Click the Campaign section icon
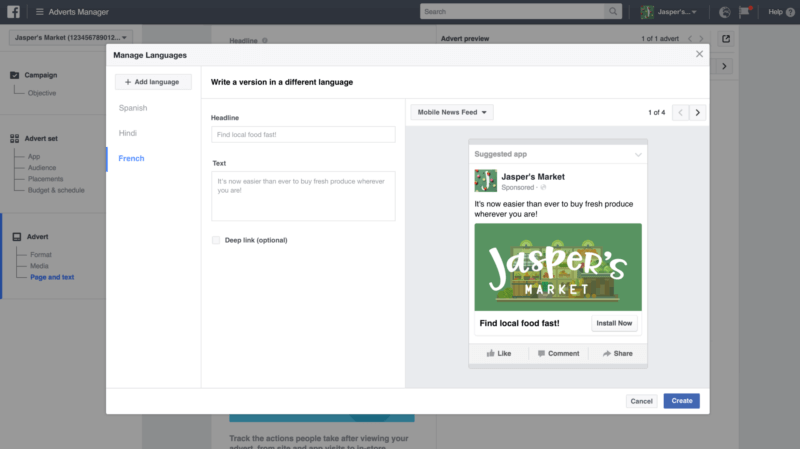800x449 pixels. pyautogui.click(x=14, y=75)
